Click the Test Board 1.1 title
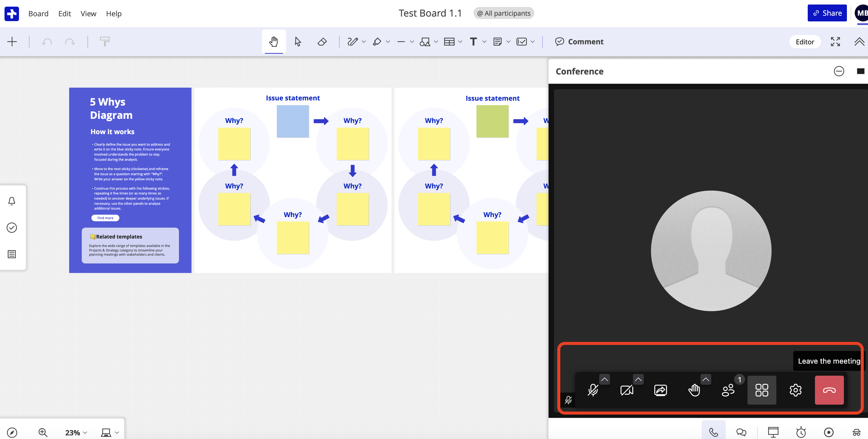The image size is (868, 439). click(x=430, y=13)
